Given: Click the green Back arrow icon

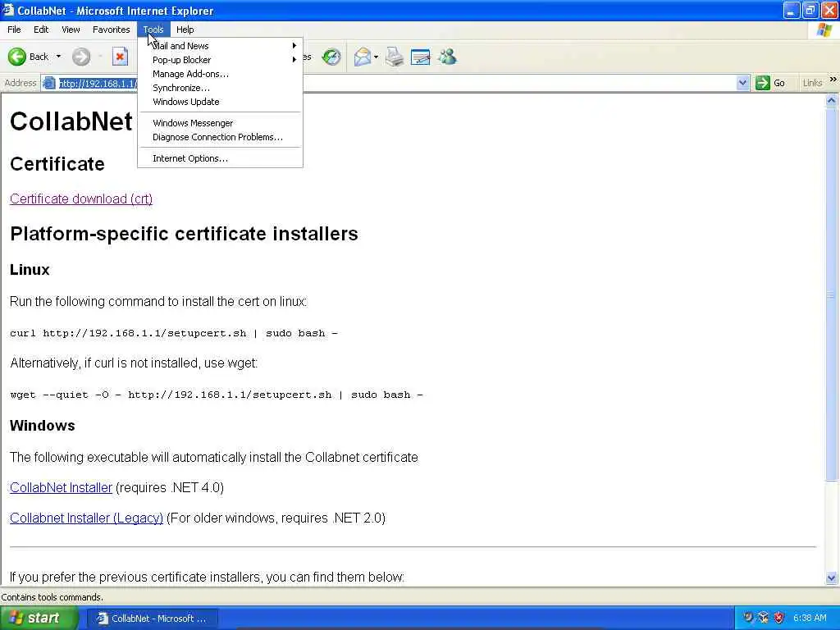Looking at the screenshot, I should [x=17, y=57].
